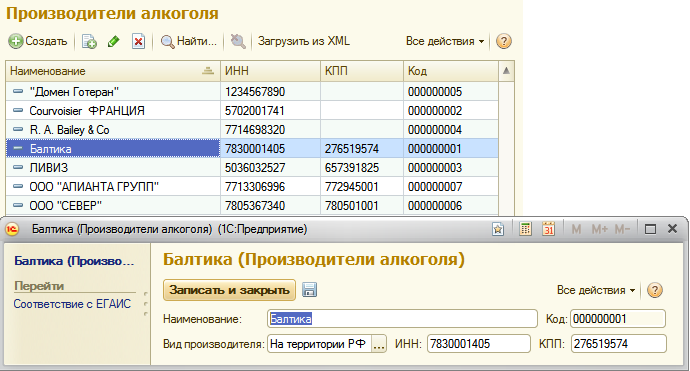This screenshot has width=690, height=371.
Task: Open the Вид производителя selection ellipsis button
Action: [x=379, y=344]
